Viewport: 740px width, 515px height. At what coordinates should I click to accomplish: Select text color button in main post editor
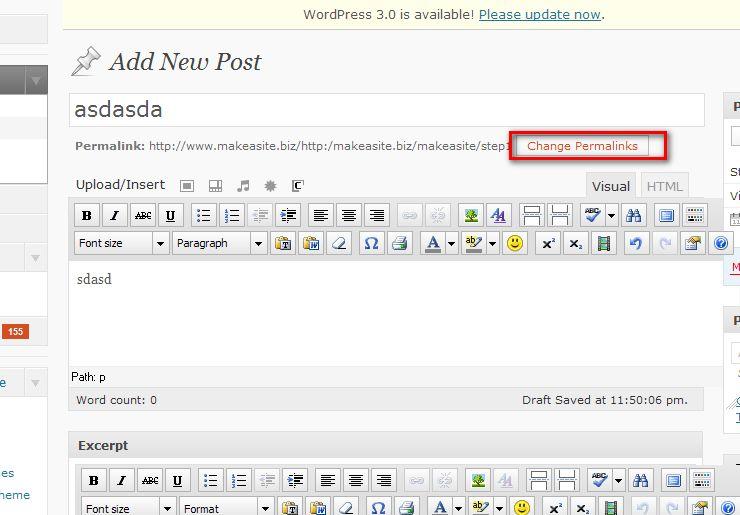click(432, 243)
